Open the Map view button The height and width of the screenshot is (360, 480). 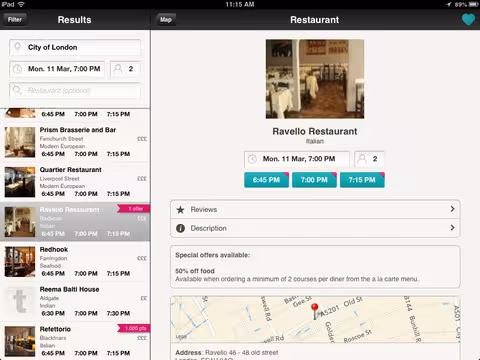(166, 20)
